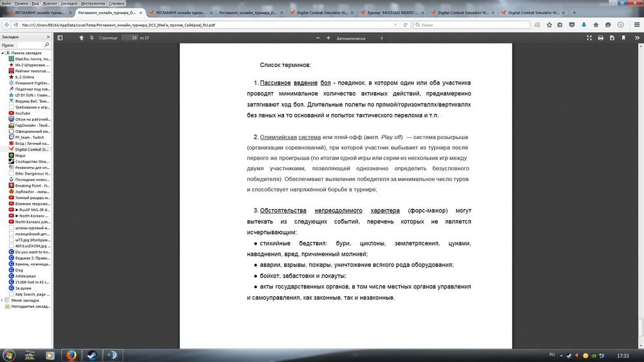The width and height of the screenshot is (644, 362).
Task: Open 'Digital Combat Si...' bookmark
Action: pyautogui.click(x=28, y=149)
